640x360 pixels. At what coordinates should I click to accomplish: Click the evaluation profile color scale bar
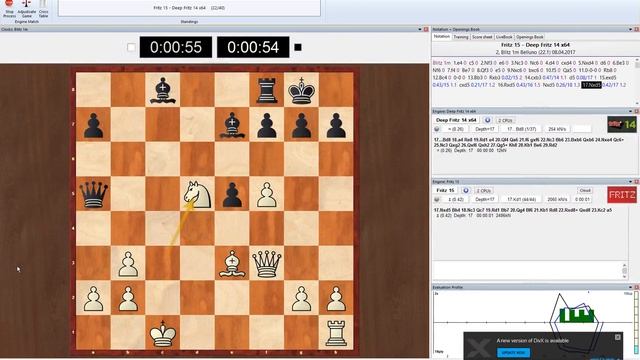tap(637, 322)
